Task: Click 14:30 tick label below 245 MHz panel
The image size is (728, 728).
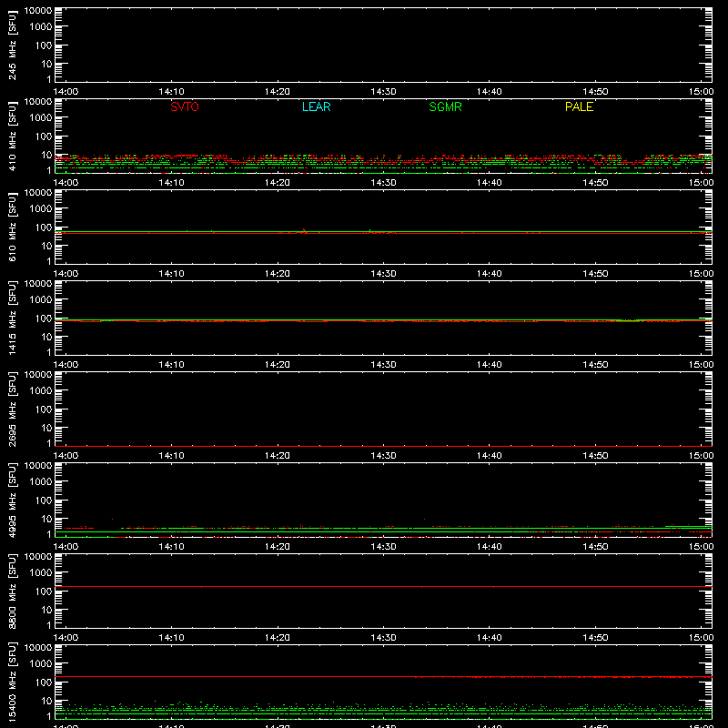Action: 383,92
